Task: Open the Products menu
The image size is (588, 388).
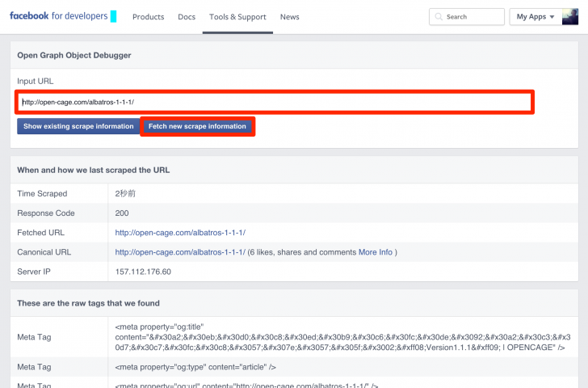Action: tap(148, 17)
